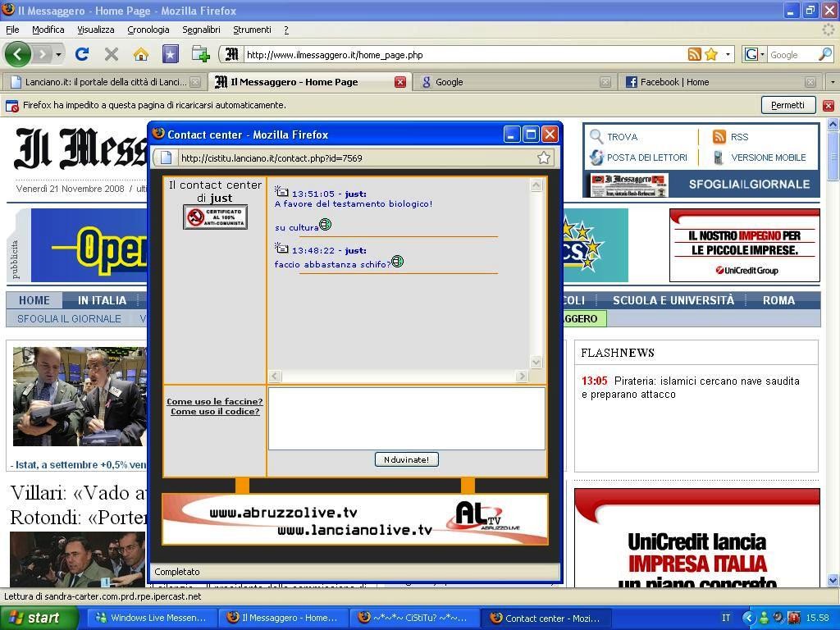Open the Visualizza menu

click(x=96, y=30)
